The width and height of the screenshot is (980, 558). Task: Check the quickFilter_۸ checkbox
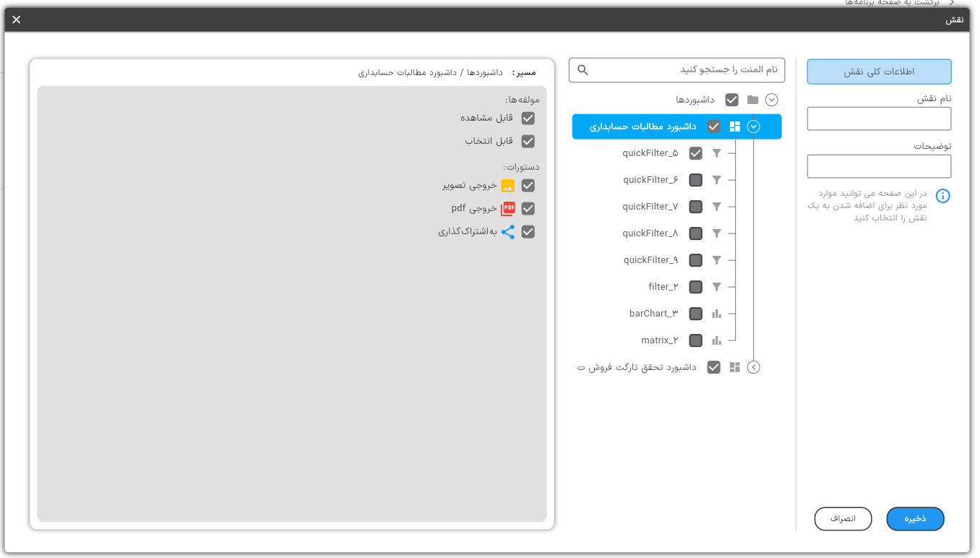(x=696, y=233)
